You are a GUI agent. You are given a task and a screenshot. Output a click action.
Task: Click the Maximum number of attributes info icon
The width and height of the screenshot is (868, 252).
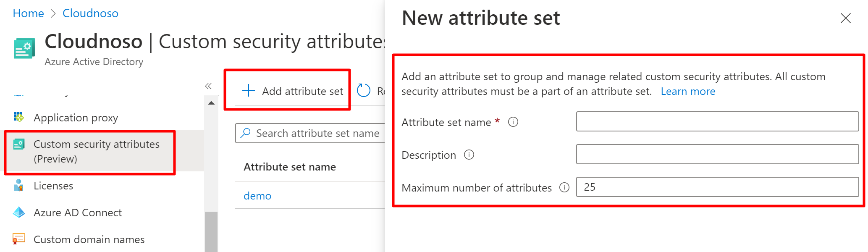pyautogui.click(x=564, y=187)
